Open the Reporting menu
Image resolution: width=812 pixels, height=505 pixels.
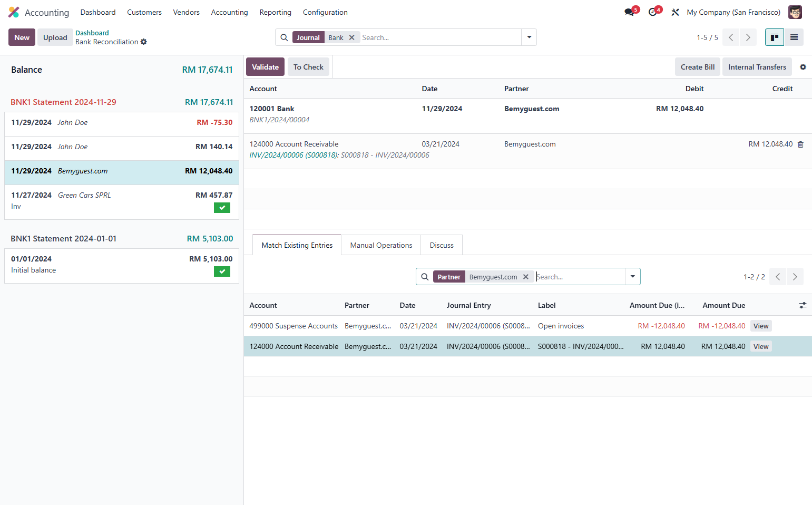coord(275,12)
